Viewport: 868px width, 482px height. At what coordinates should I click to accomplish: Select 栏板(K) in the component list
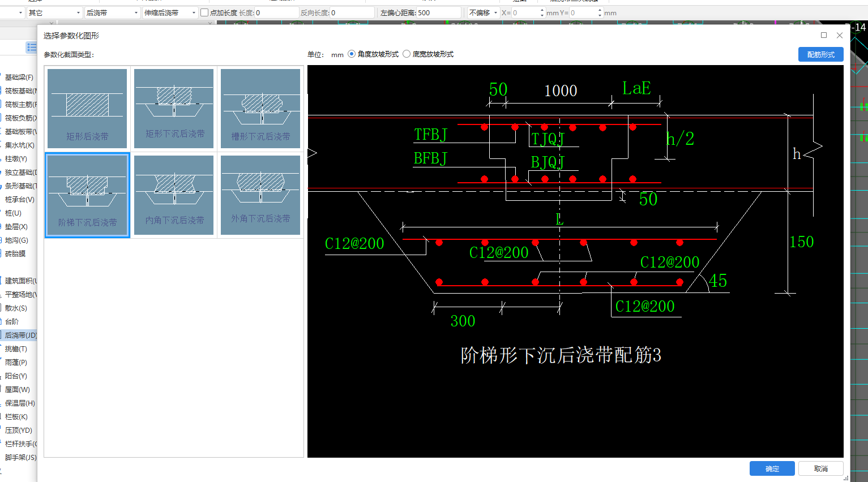click(16, 416)
